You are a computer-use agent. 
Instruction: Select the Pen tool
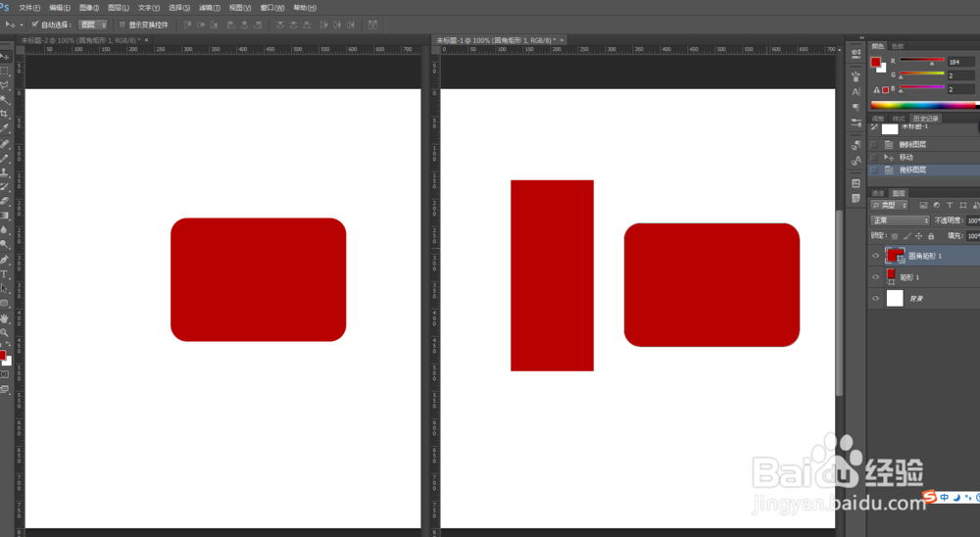click(x=5, y=260)
